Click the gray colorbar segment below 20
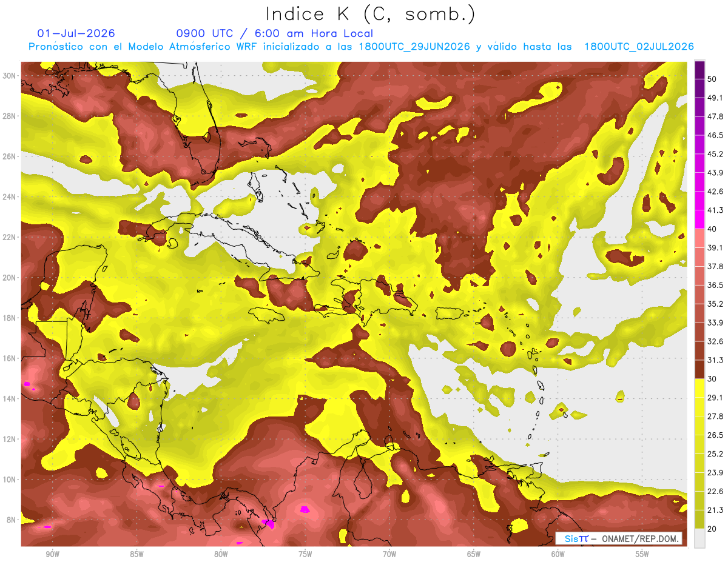The width and height of the screenshot is (728, 562). [x=699, y=538]
